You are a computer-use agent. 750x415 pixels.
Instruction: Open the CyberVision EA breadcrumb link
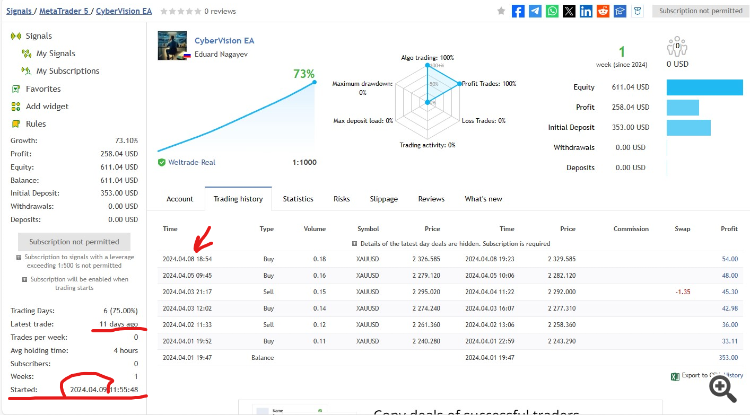(x=124, y=11)
